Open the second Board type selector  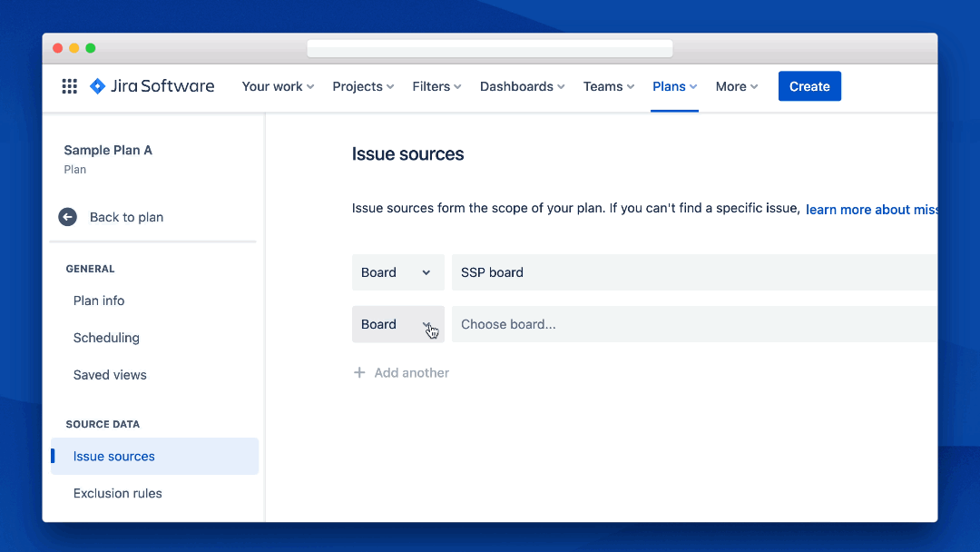point(397,324)
